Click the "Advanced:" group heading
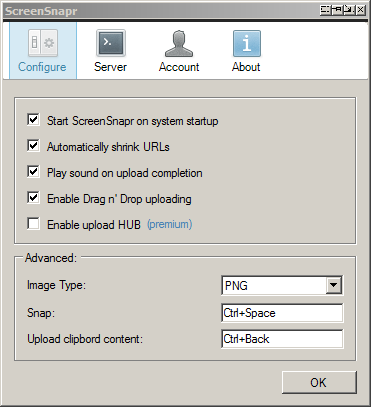Screen dimensions: 371x407 (x=51, y=258)
